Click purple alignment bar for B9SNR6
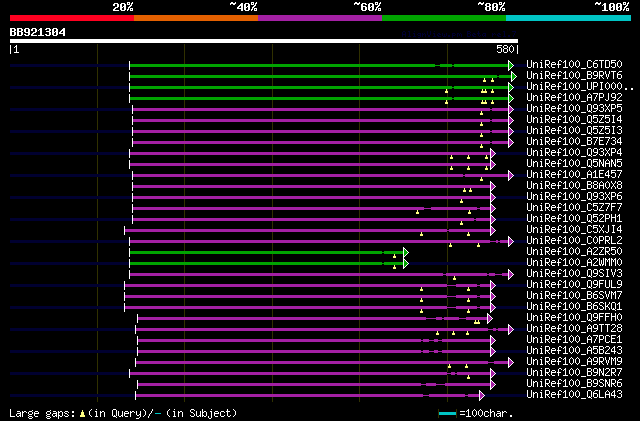 coord(314,385)
